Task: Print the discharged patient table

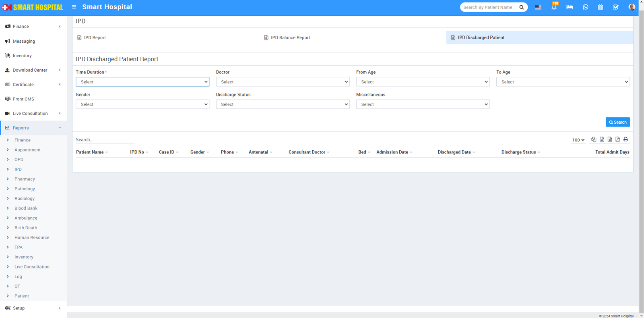Action: coord(625,139)
